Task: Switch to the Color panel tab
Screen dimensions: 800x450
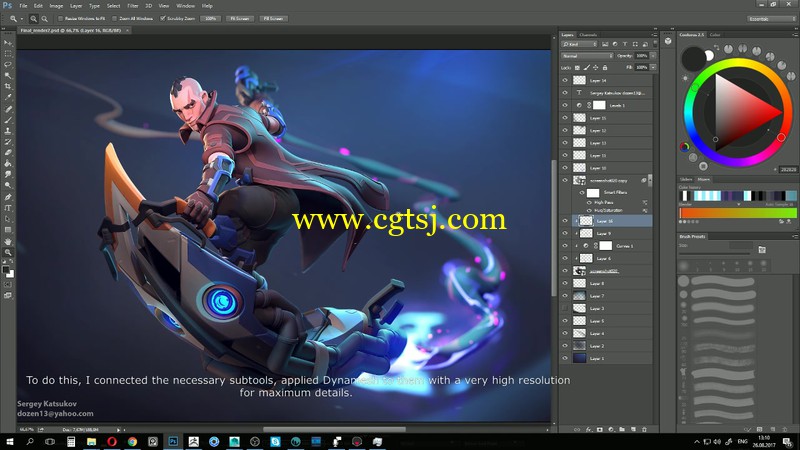Action: coord(715,35)
